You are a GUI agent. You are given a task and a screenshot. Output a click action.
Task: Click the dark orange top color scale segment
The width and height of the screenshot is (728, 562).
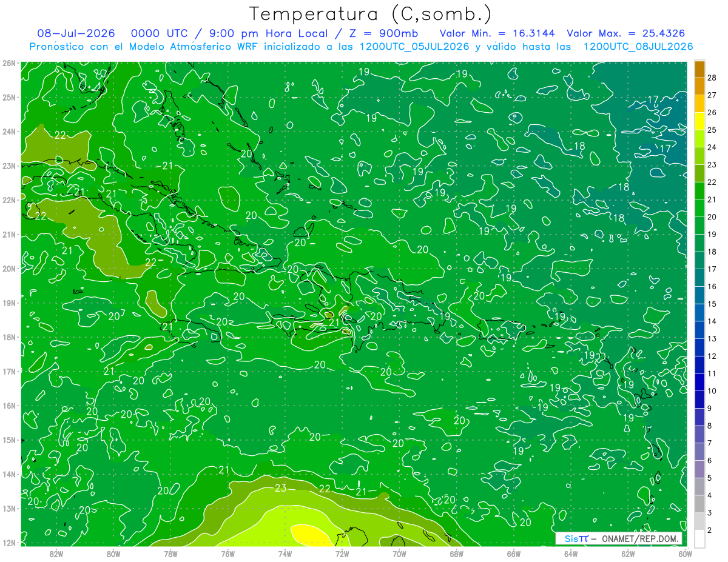click(699, 69)
